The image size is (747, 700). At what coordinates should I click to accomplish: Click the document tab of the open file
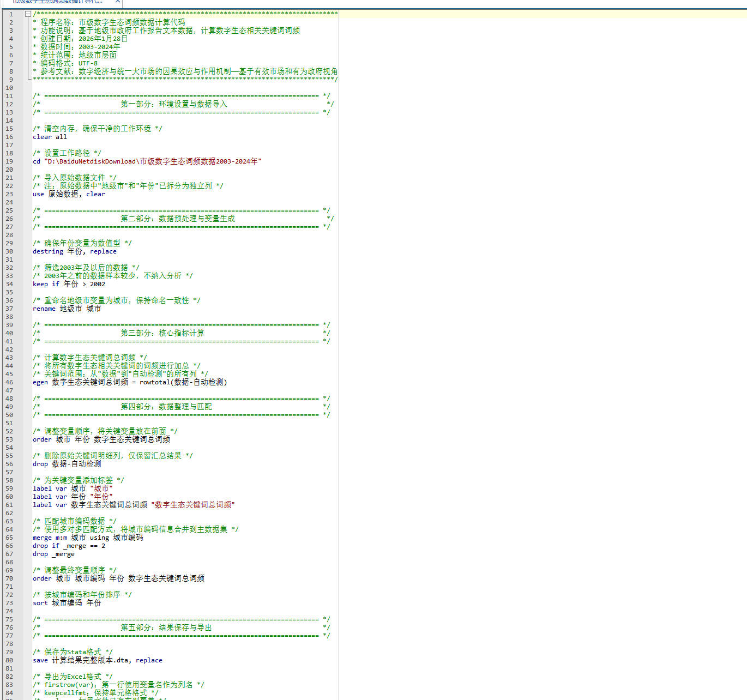[x=61, y=2]
